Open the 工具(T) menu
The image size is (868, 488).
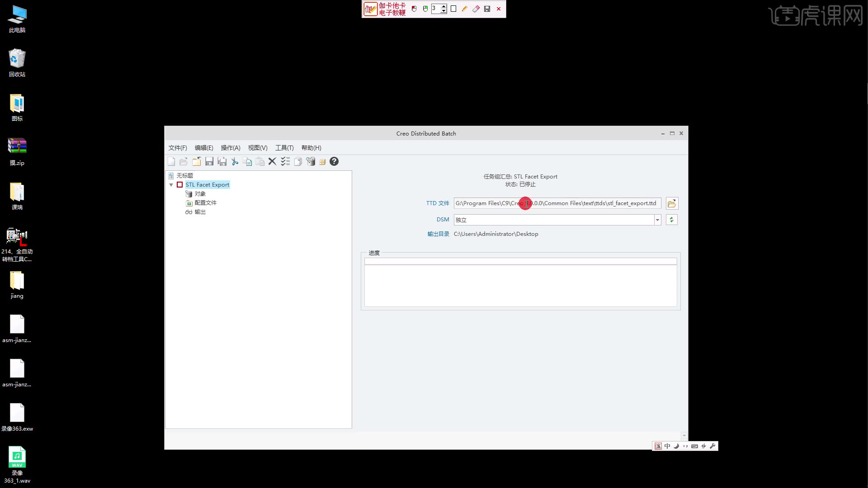(x=284, y=148)
